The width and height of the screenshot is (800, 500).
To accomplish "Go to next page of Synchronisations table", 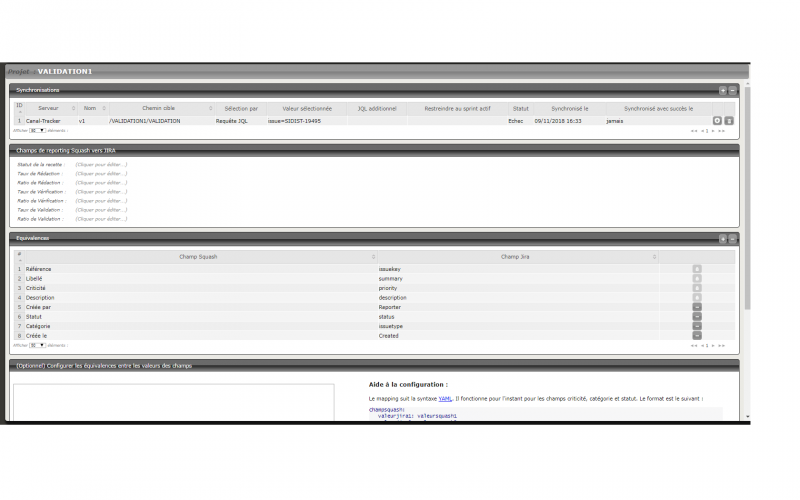I will 713,131.
